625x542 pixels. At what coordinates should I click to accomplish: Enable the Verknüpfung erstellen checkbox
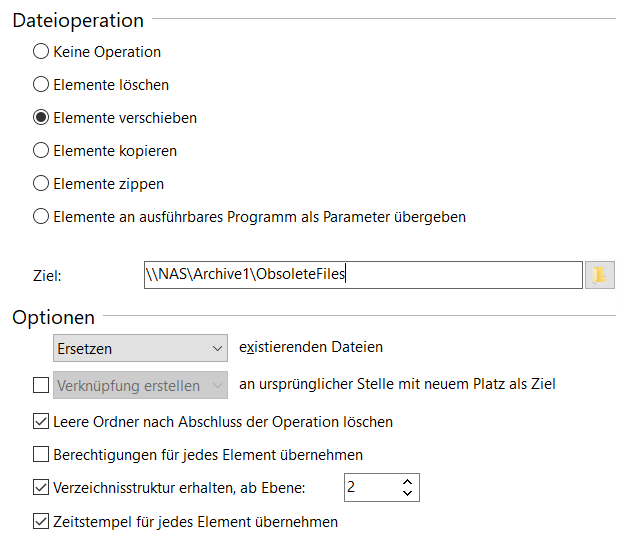tap(41, 385)
